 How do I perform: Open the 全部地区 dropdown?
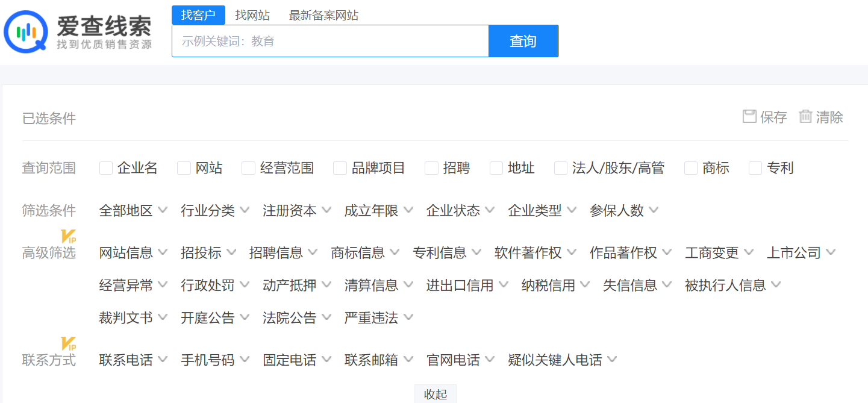pos(134,210)
